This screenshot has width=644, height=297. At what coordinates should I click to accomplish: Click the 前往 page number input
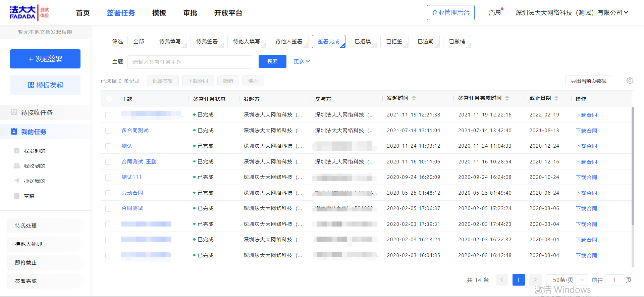point(614,280)
